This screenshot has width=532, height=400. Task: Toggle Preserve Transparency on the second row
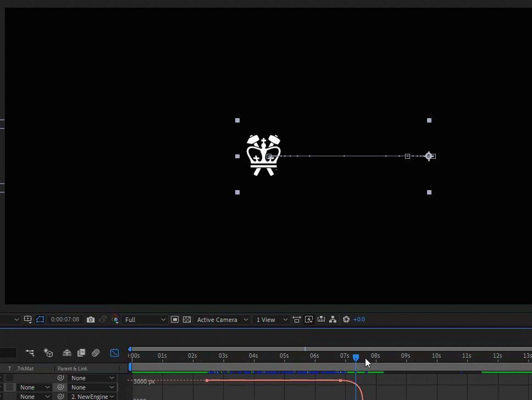tap(9, 387)
